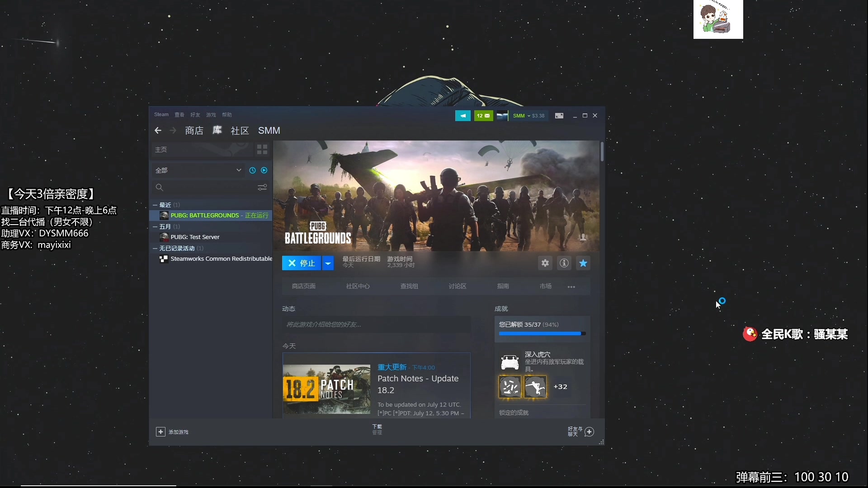Click PUBG: BATTLEGROUNDS game icon in list

[164, 216]
